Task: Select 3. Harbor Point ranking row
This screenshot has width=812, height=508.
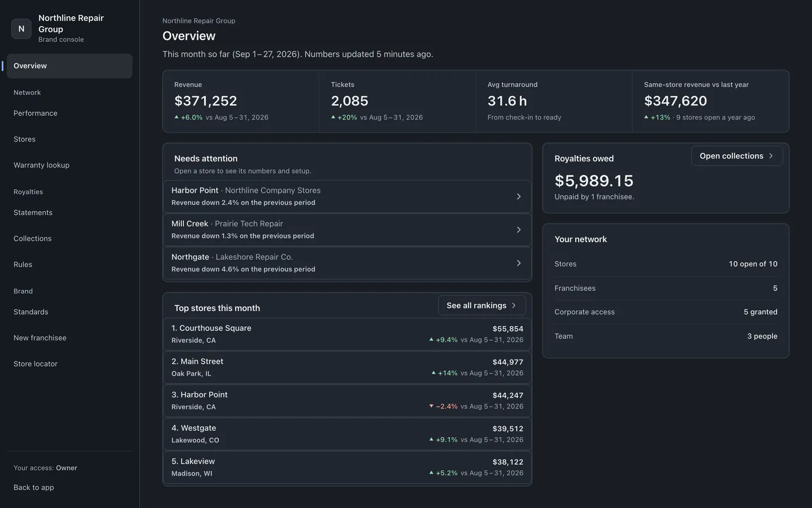Action: 347,401
